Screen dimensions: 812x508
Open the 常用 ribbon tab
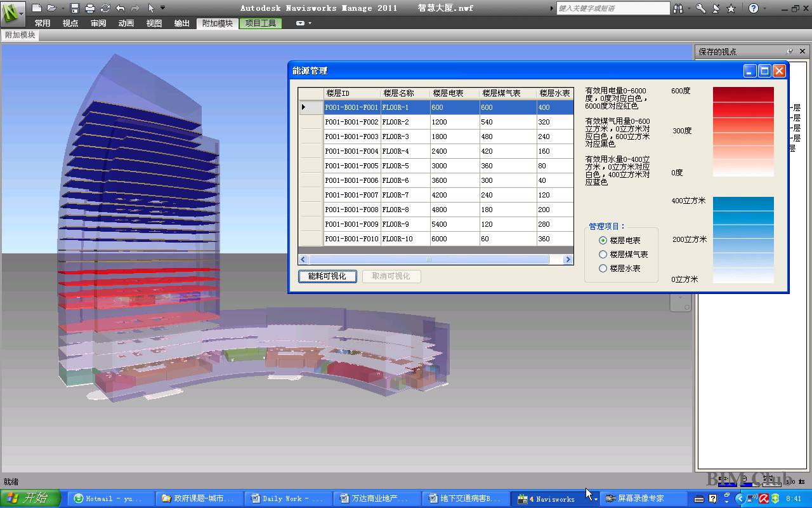pos(43,23)
